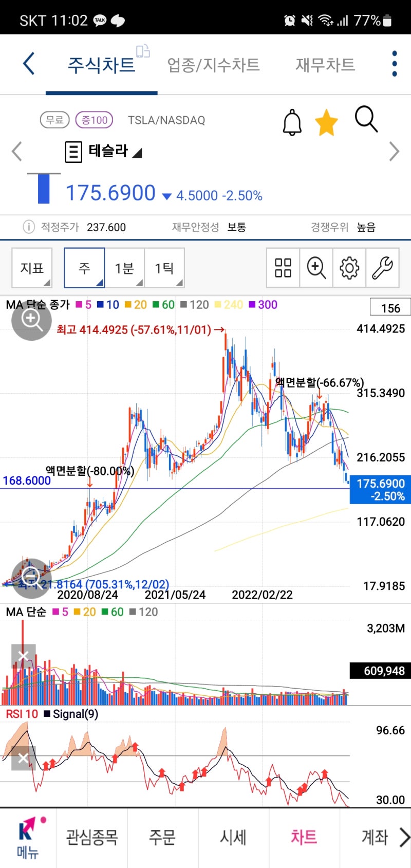Image resolution: width=411 pixels, height=868 pixels.
Task: Tap the zoom-in magnifier toolbar icon
Action: [x=316, y=268]
